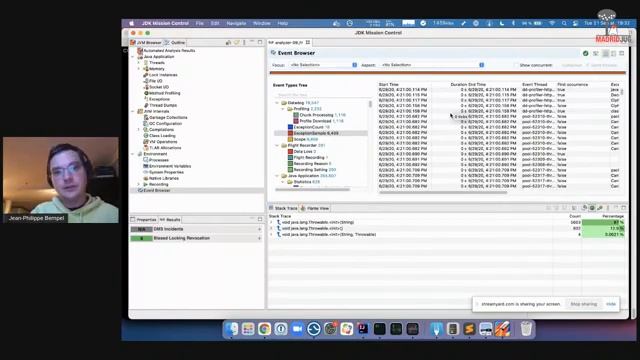Click the Event Thread column header
The height and width of the screenshot is (360, 640).
(535, 84)
